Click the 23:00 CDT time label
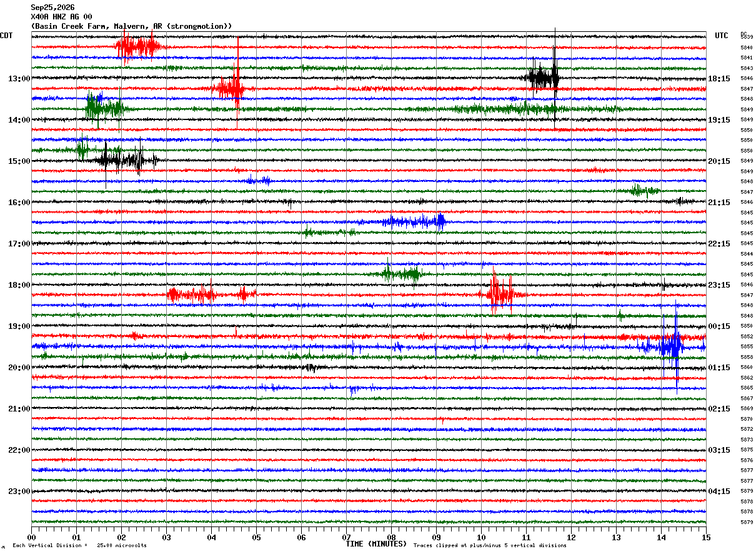Image resolution: width=756 pixels, height=554 pixels. pyautogui.click(x=19, y=491)
